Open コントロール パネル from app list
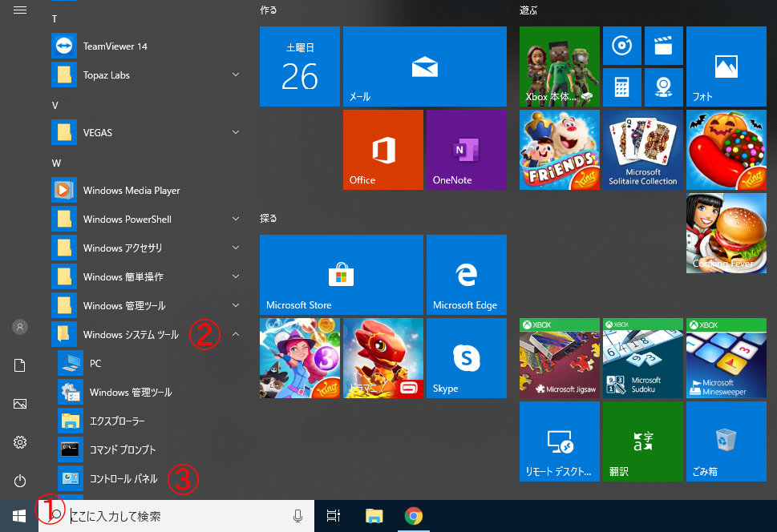 [x=122, y=478]
